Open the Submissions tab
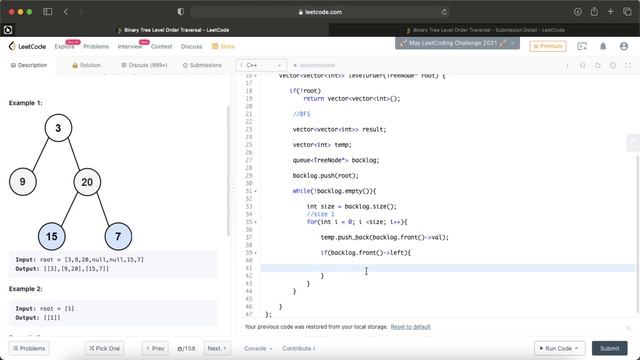 click(202, 65)
